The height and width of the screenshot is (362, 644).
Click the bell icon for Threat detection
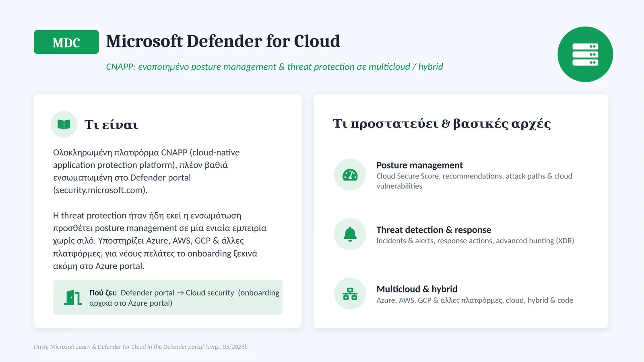[350, 234]
